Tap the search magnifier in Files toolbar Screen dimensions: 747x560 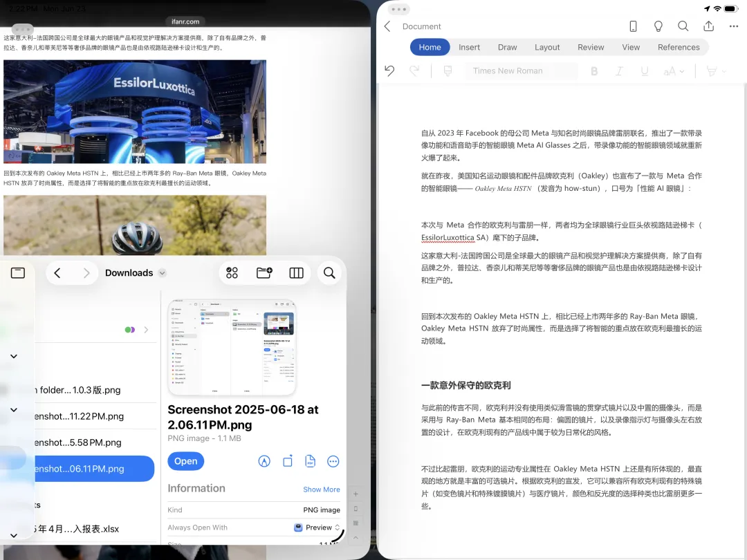329,273
